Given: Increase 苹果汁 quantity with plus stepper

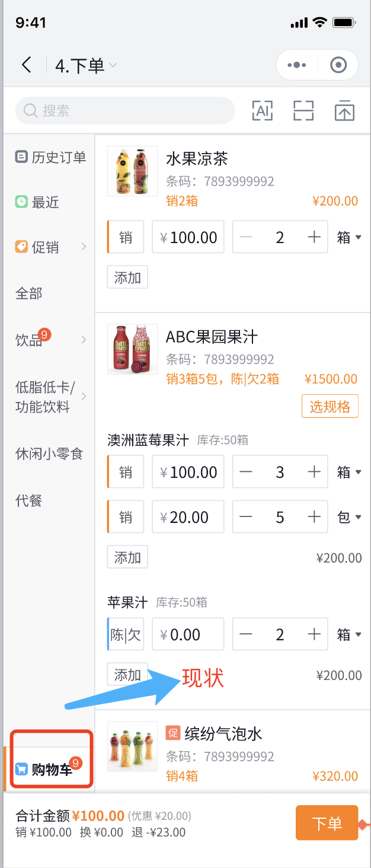Looking at the screenshot, I should [314, 634].
